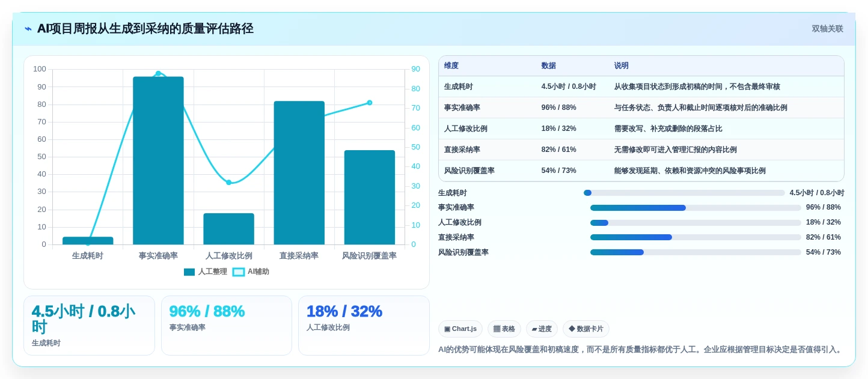Image resolution: width=868 pixels, height=379 pixels.
Task: Click the 96% / 88% table value
Action: (x=559, y=108)
